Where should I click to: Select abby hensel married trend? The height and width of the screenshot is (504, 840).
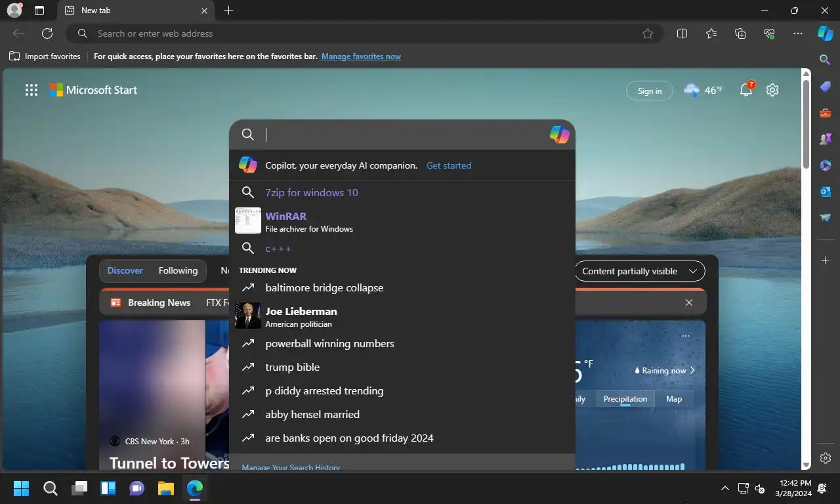click(x=402, y=414)
